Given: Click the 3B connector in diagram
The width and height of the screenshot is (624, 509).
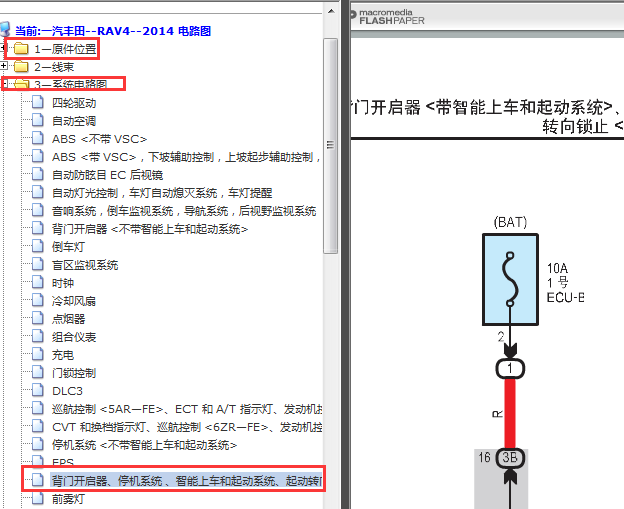Looking at the screenshot, I should pos(510,458).
